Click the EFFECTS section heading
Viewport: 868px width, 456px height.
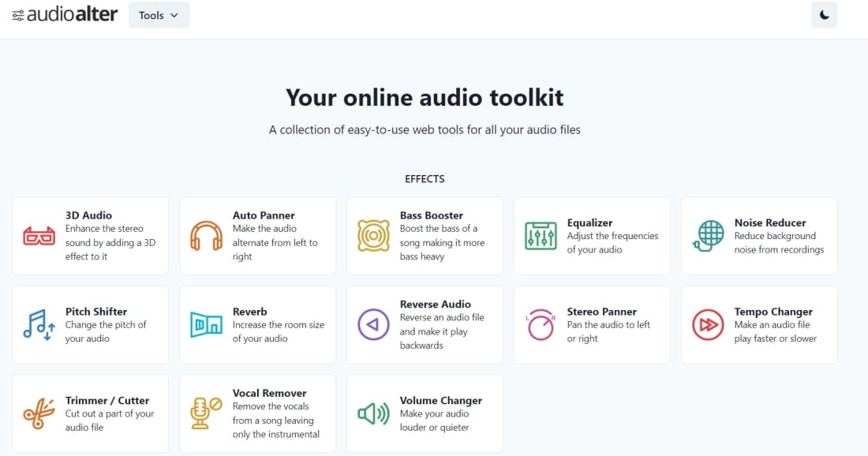click(x=425, y=179)
